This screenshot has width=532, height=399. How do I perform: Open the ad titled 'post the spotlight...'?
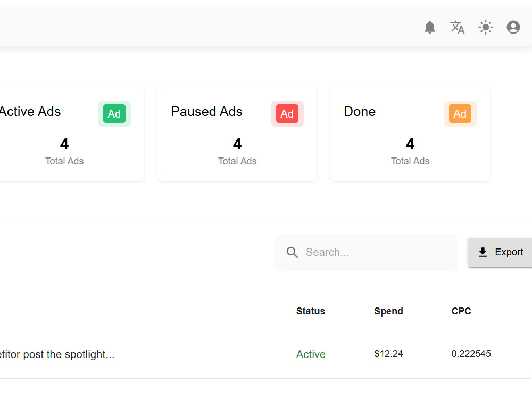69,354
